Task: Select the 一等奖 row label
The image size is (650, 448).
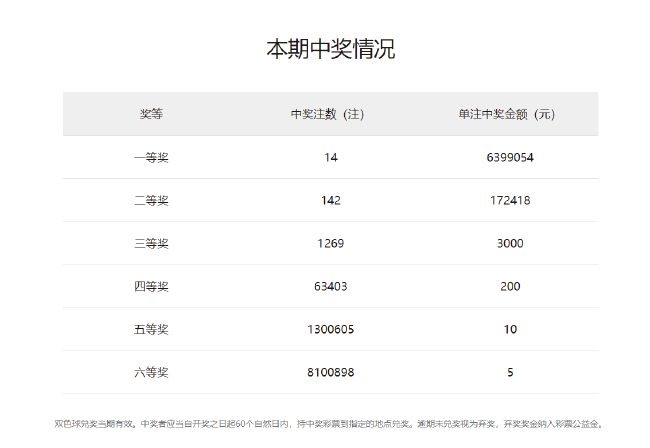Action: pos(151,158)
